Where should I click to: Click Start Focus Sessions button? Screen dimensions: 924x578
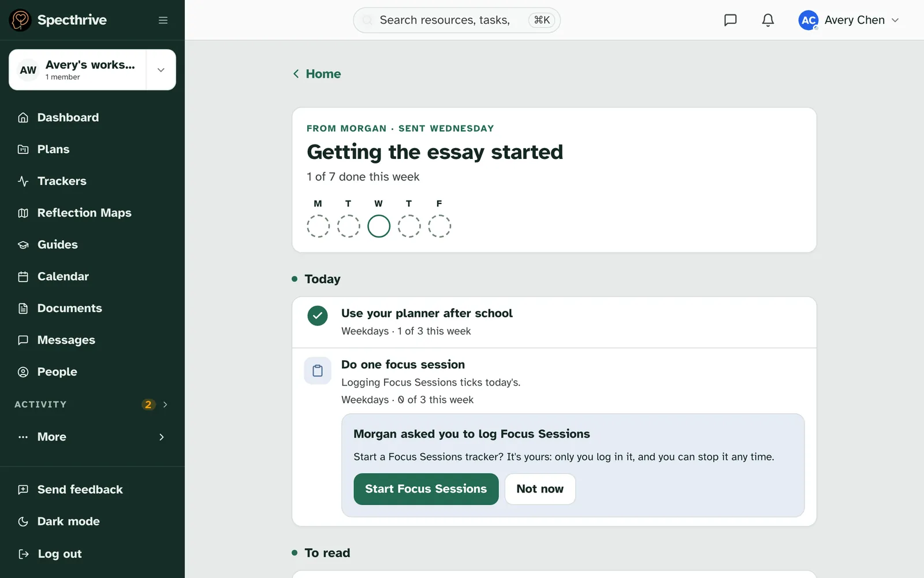point(426,489)
